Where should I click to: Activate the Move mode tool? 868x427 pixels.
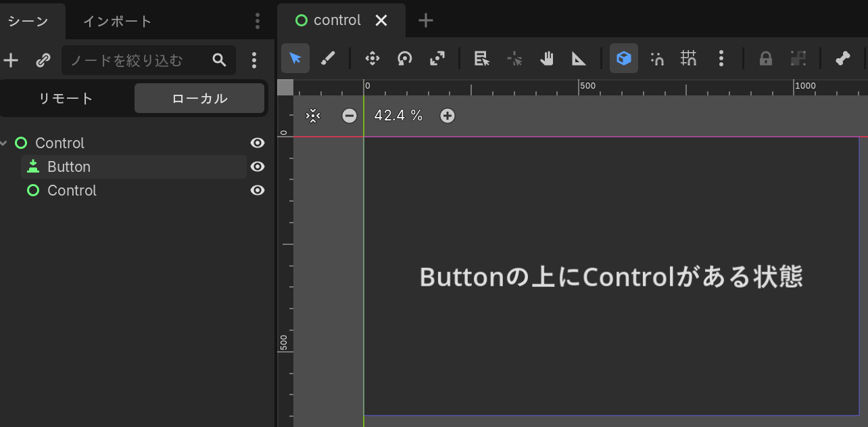372,58
